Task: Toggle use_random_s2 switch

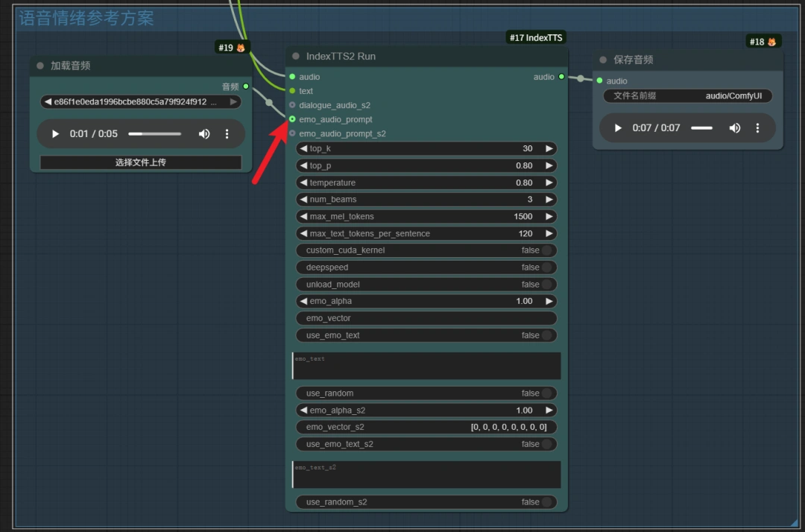Action: click(x=426, y=501)
